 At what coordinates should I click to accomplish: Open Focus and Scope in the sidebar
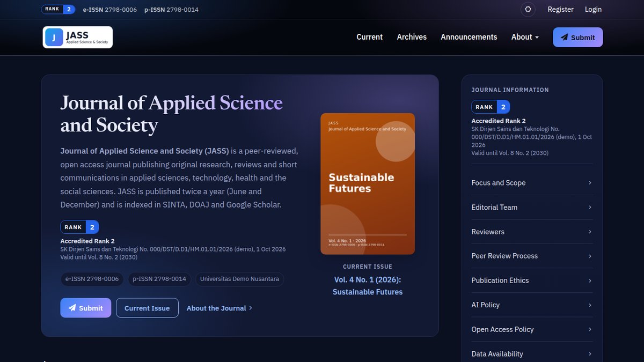pos(532,183)
